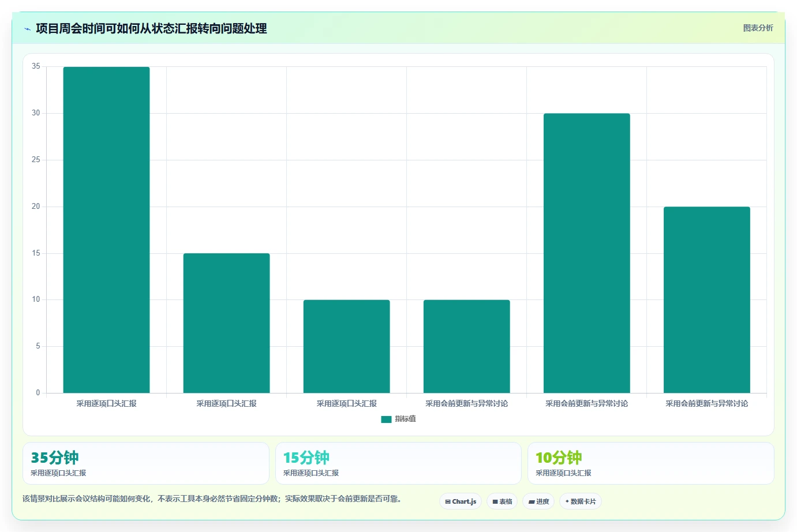Click the 10-value 采用逐项口头汇报 bar
797x532 pixels.
click(x=346, y=346)
